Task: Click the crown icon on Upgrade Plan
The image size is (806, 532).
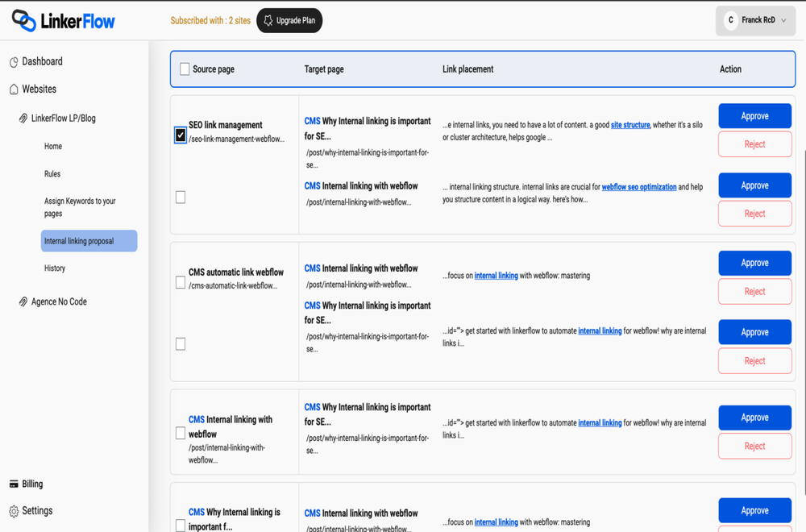Action: 267,20
